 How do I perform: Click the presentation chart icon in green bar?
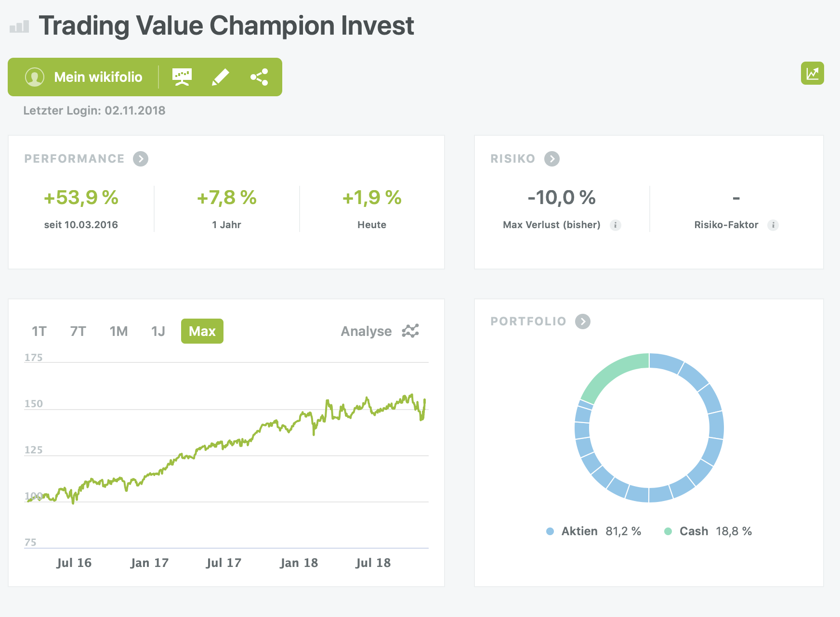pos(182,77)
